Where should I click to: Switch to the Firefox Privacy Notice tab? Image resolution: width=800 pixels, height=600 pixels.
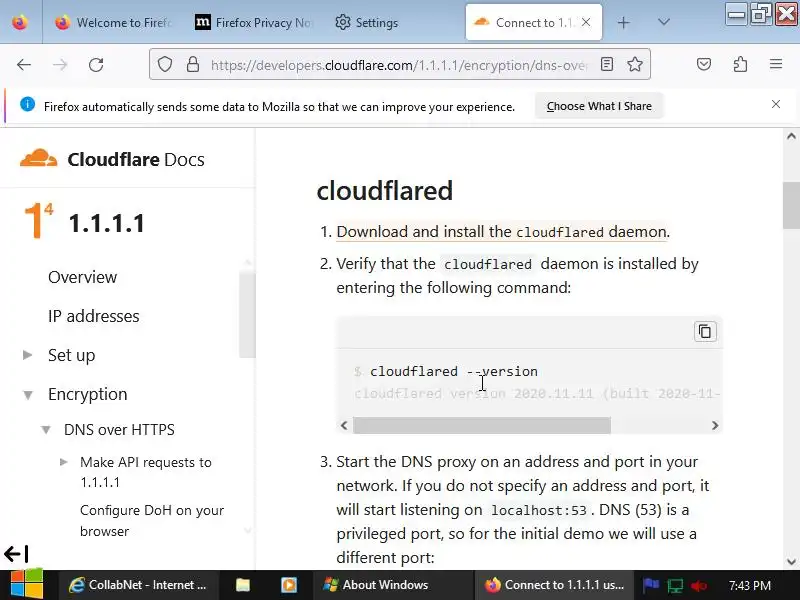tap(254, 22)
